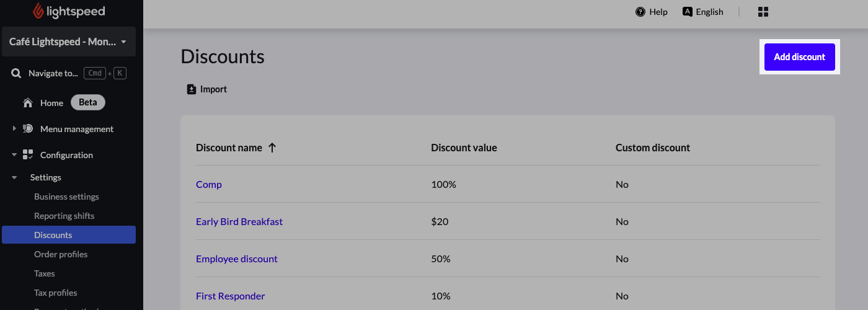Click the Home house icon
This screenshot has height=310, width=868.
pyautogui.click(x=28, y=103)
